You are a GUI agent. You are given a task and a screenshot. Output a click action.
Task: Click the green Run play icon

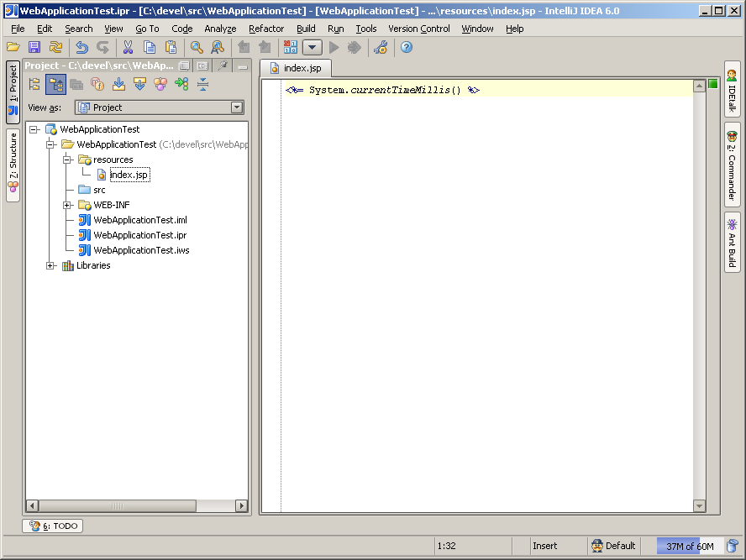point(334,47)
